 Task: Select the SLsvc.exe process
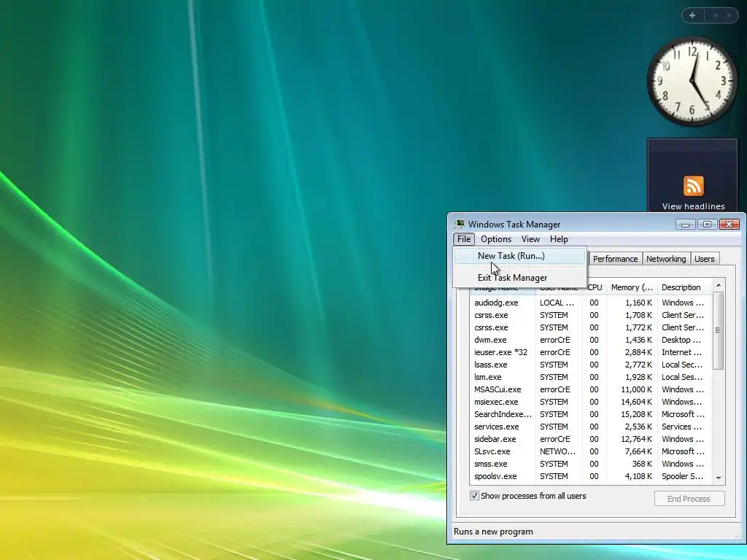click(x=591, y=451)
